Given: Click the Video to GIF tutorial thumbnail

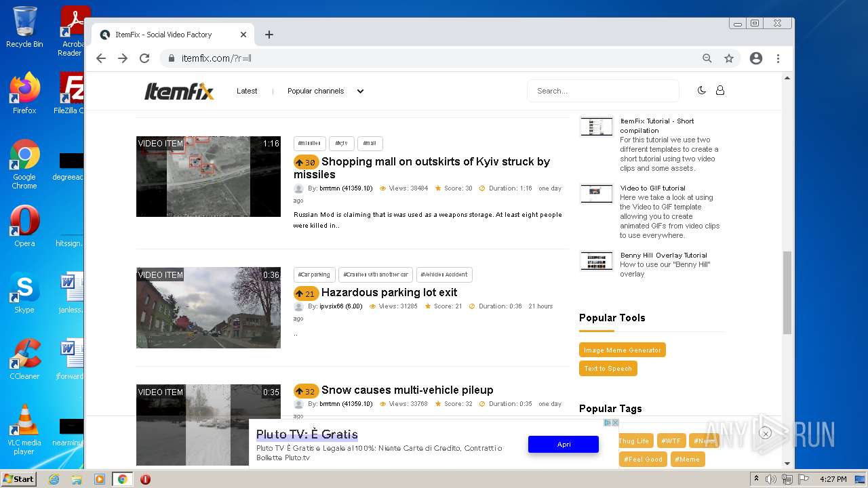Looking at the screenshot, I should (597, 193).
